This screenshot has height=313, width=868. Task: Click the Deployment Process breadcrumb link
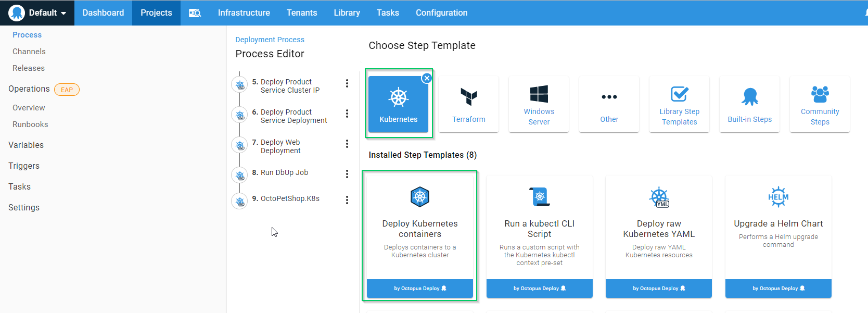[270, 40]
